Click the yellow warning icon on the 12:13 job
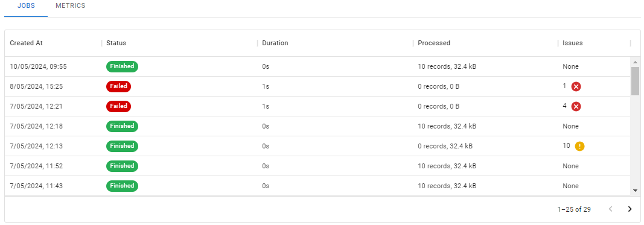This screenshot has height=225, width=644. [x=579, y=146]
